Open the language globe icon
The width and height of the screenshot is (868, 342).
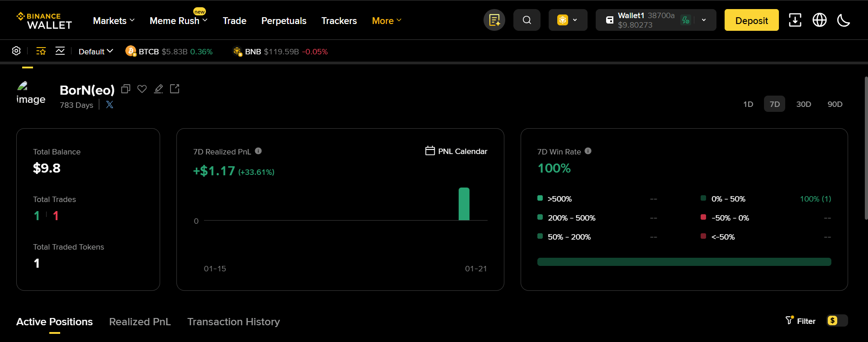pyautogui.click(x=820, y=20)
